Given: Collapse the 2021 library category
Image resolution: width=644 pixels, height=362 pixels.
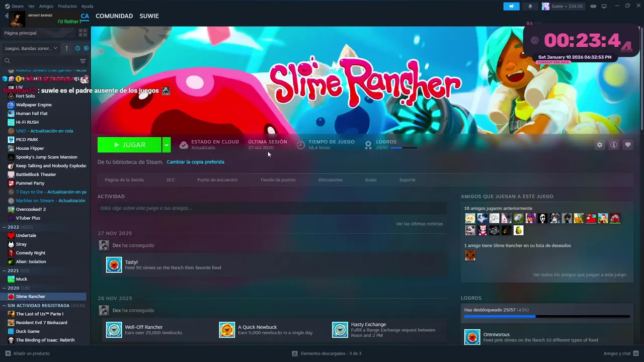Looking at the screenshot, I should tap(5, 270).
